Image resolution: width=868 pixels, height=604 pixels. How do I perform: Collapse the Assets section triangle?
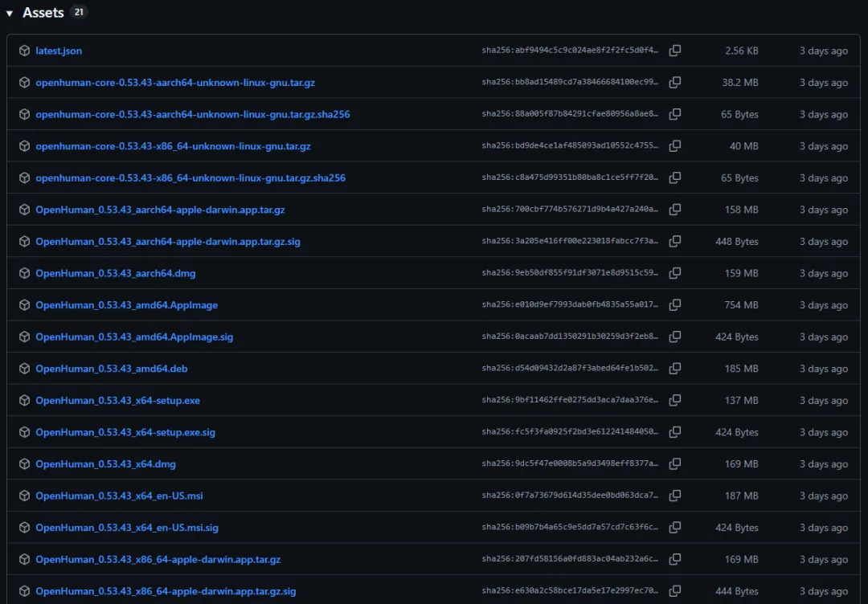click(10, 14)
